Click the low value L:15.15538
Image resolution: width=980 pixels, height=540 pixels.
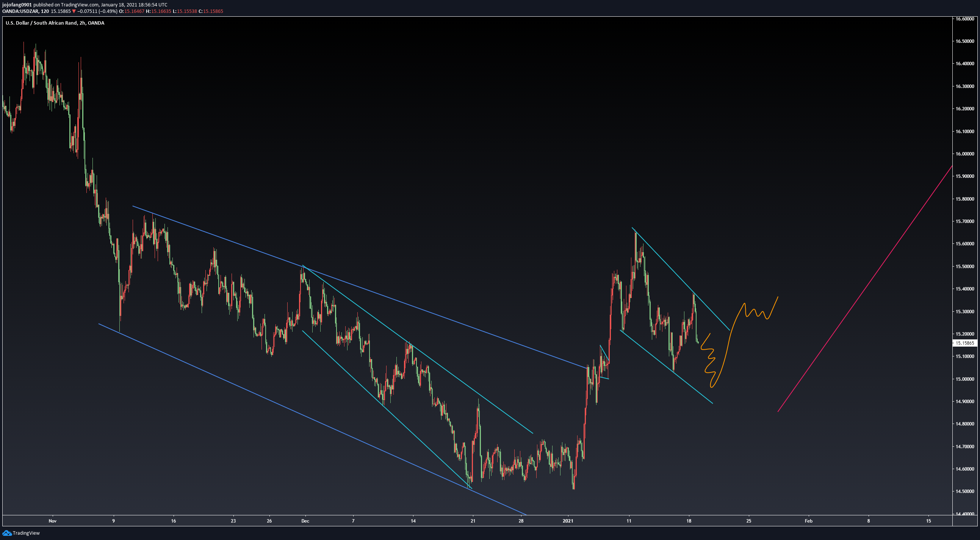(x=185, y=11)
